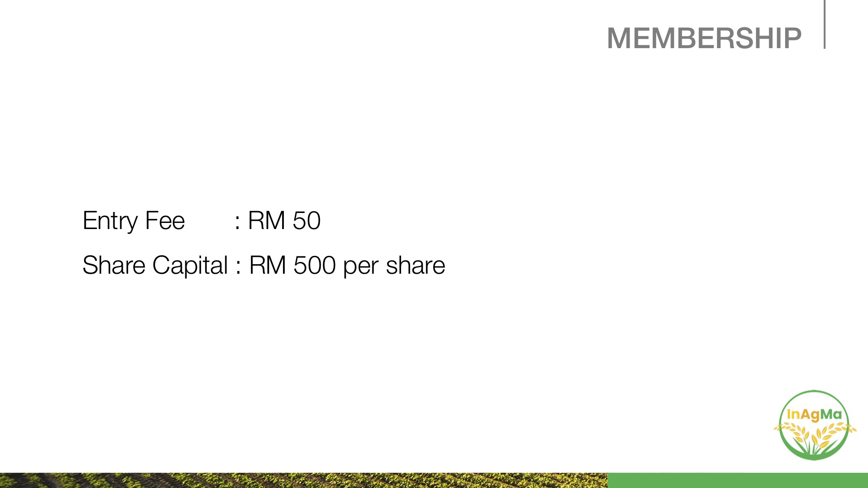This screenshot has width=868, height=488.
Task: Click the RM 50 amount
Action: 284,221
